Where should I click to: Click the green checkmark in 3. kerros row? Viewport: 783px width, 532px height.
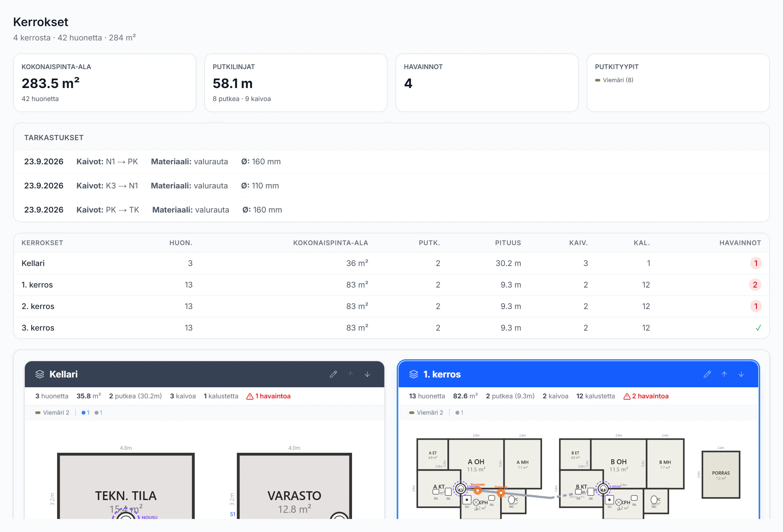coord(758,328)
